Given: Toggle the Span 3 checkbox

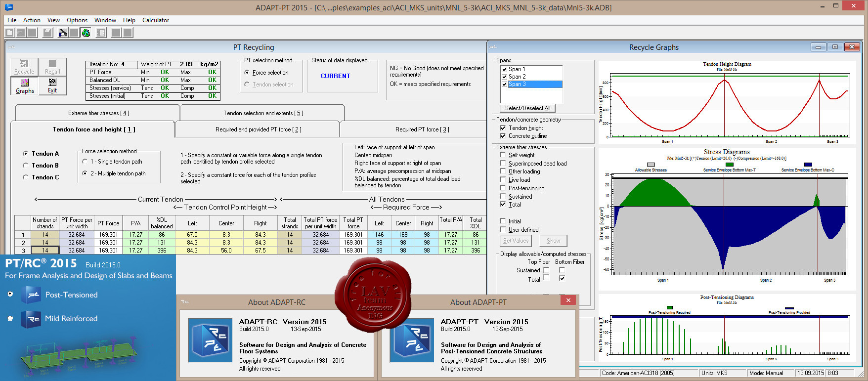Looking at the screenshot, I should pos(504,84).
